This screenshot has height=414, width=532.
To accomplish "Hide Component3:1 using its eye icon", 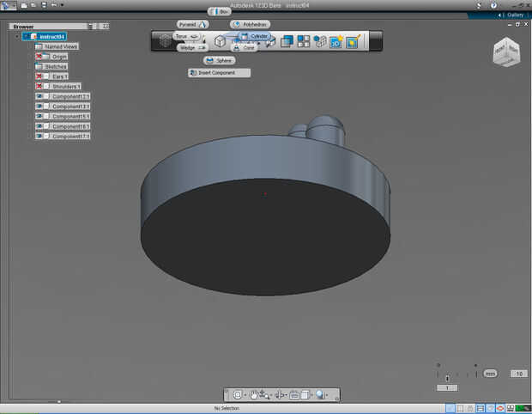I will coord(39,107).
